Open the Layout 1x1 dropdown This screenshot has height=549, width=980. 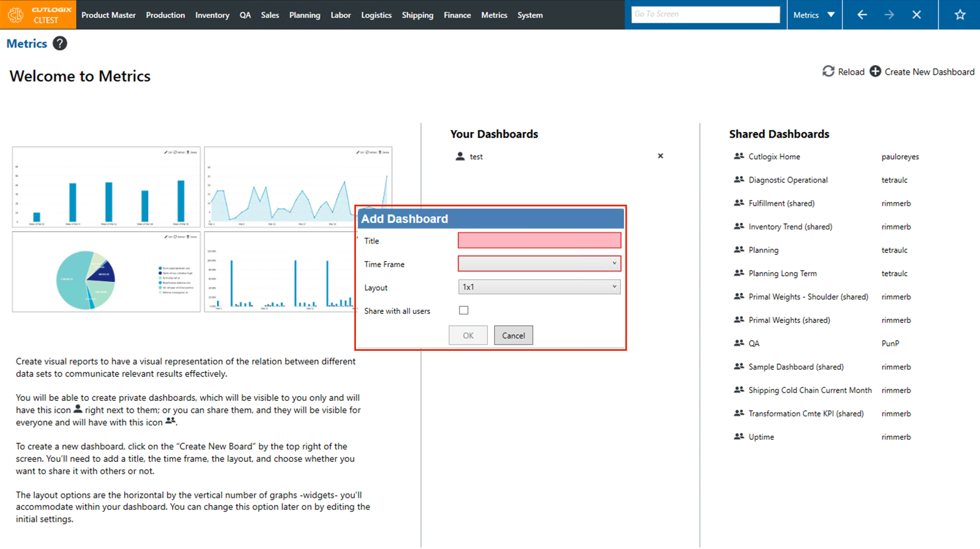[x=539, y=287]
